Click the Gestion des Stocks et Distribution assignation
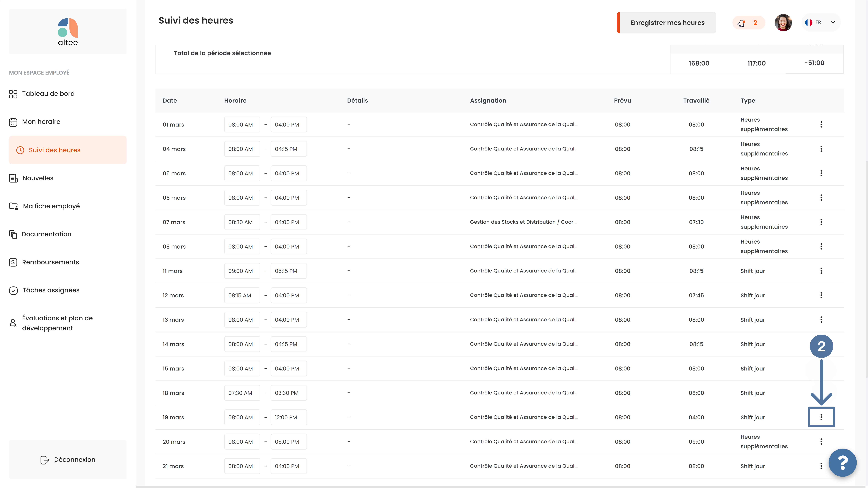The height and width of the screenshot is (488, 868). [x=523, y=222]
